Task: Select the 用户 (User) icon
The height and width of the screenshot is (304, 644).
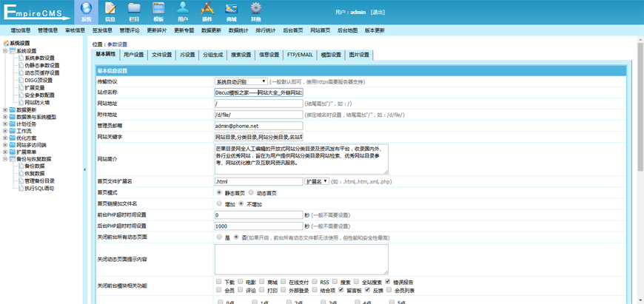Action: (x=183, y=11)
